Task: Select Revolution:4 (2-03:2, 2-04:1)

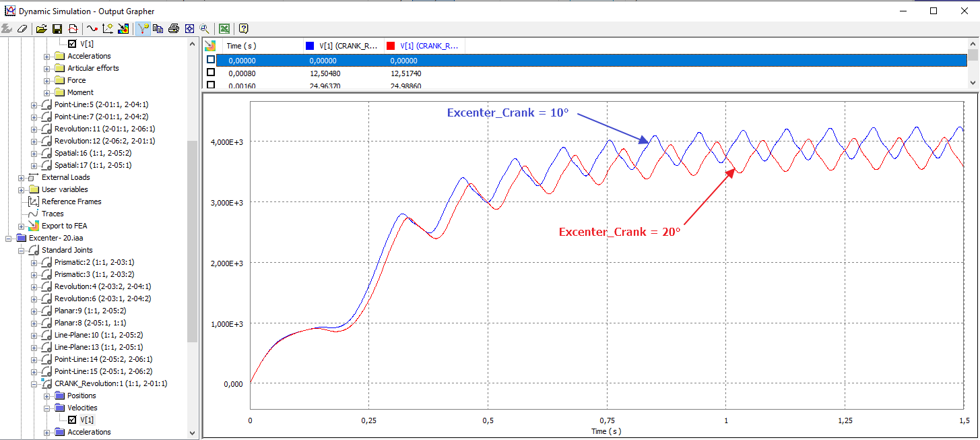Action: pyautogui.click(x=102, y=286)
